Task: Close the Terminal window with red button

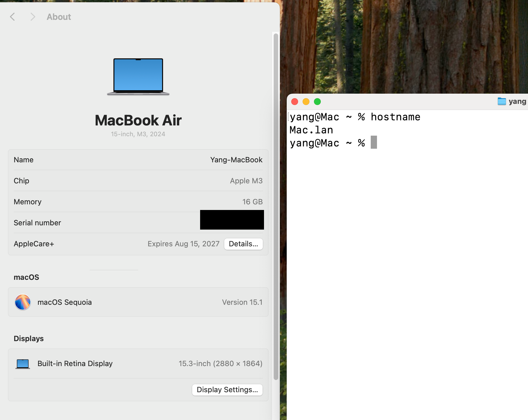Action: (x=295, y=102)
